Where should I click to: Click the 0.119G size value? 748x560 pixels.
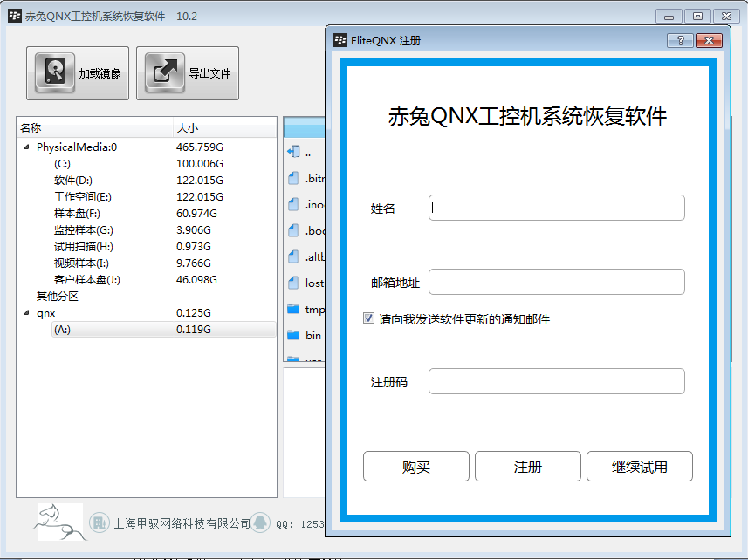coord(193,330)
